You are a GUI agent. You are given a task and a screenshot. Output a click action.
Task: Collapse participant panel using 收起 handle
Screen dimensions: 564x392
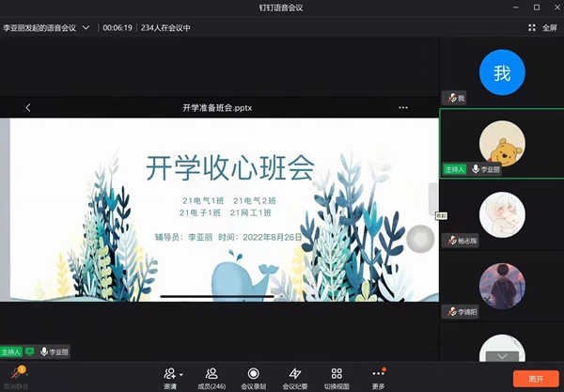434,199
